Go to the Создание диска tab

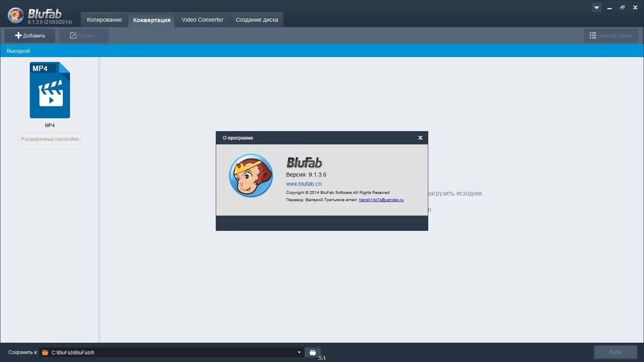pyautogui.click(x=257, y=20)
